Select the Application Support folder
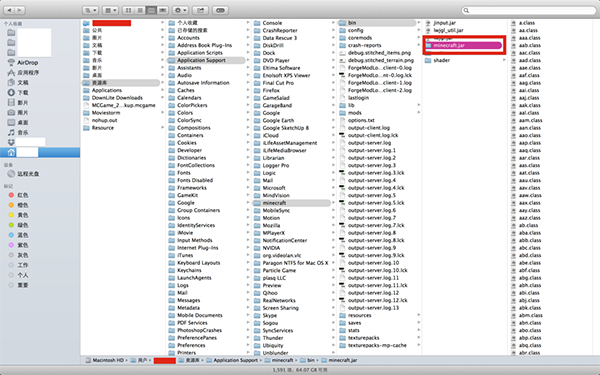Screen dimensions: 600x375 [x=206, y=60]
